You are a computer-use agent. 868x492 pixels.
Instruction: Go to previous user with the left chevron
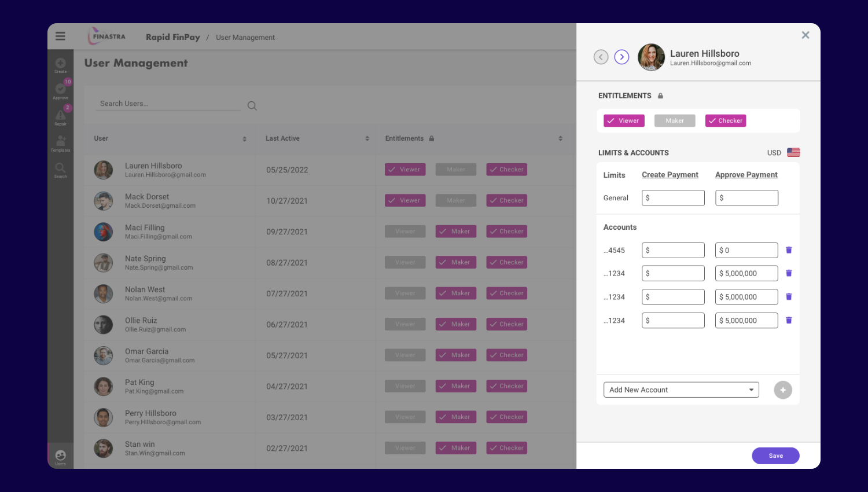601,57
